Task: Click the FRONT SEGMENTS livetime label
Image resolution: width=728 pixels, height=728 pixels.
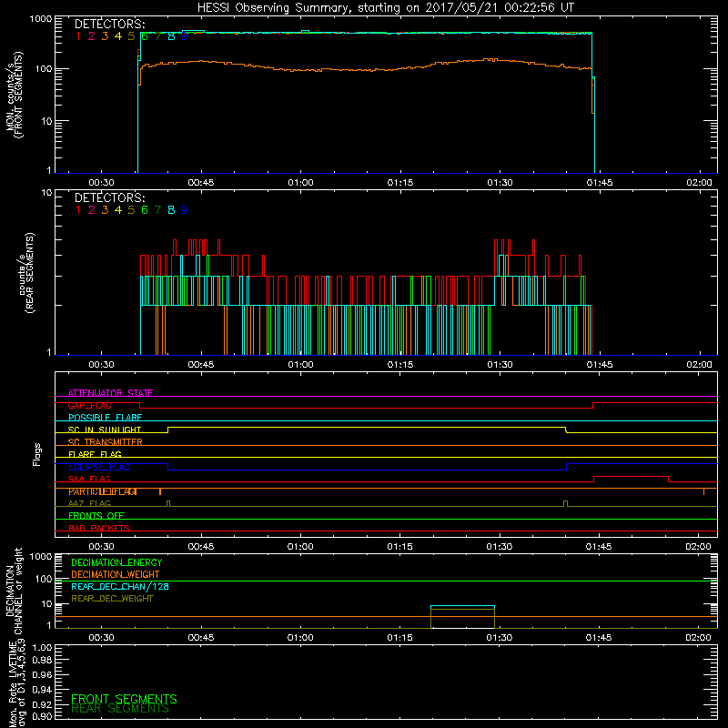Action: coord(124,699)
